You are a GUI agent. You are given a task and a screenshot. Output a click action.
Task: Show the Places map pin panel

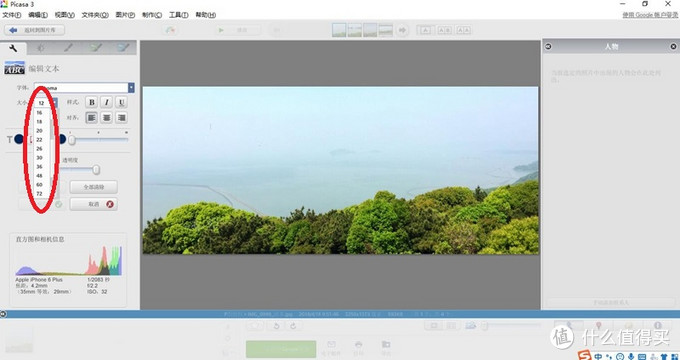point(598,325)
